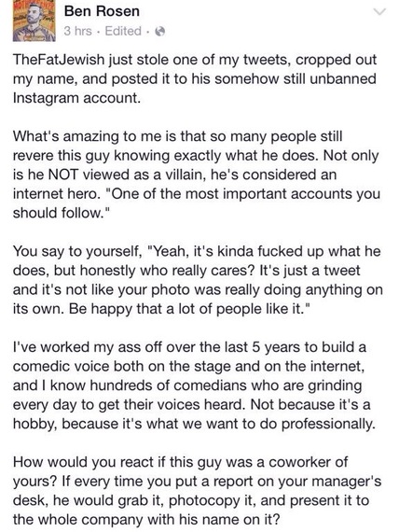Click the word "Instagram" in the first paragraph

(46, 98)
